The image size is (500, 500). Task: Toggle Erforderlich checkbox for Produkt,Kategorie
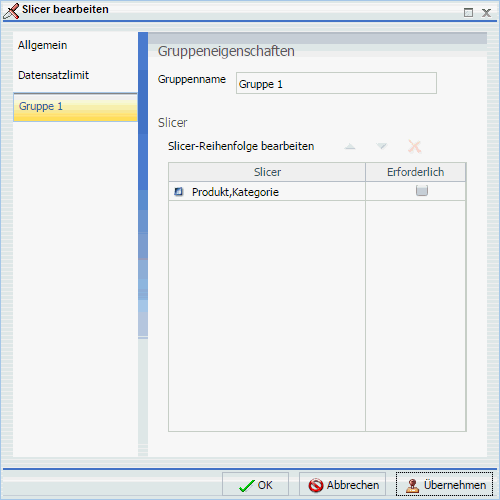point(422,191)
